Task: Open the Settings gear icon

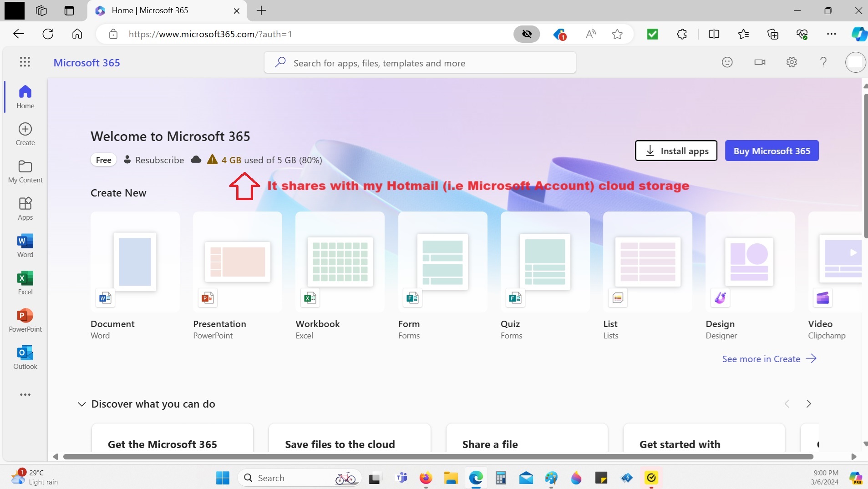Action: 792,62
